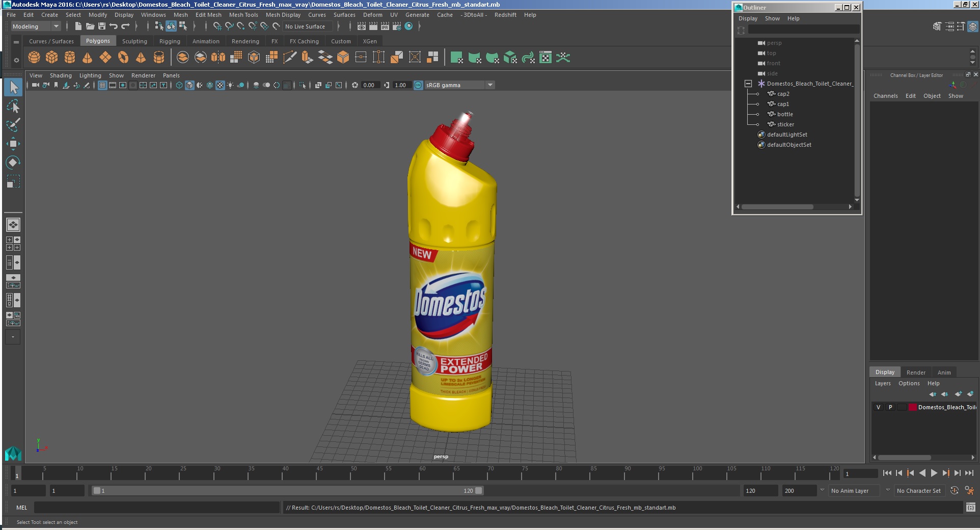Click Options in Layer Editor
Viewport: 980px width, 530px height.
909,383
